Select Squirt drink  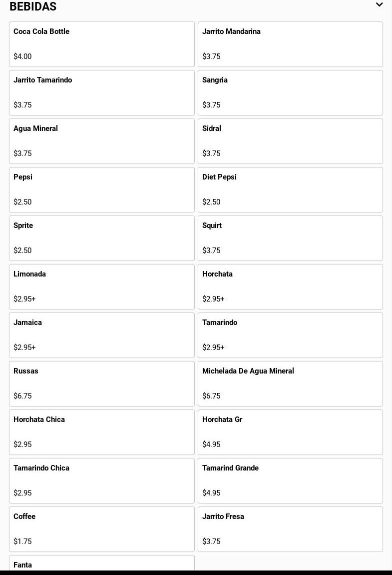(290, 238)
